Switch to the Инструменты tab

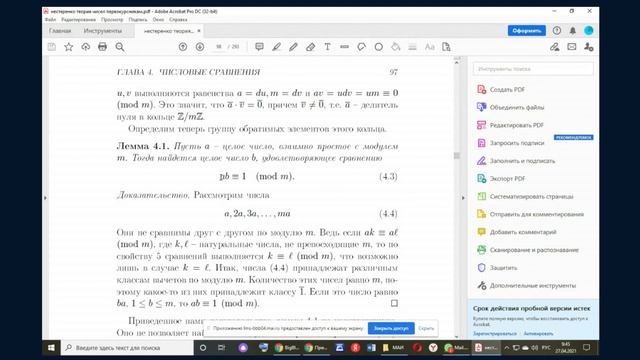coord(102,31)
